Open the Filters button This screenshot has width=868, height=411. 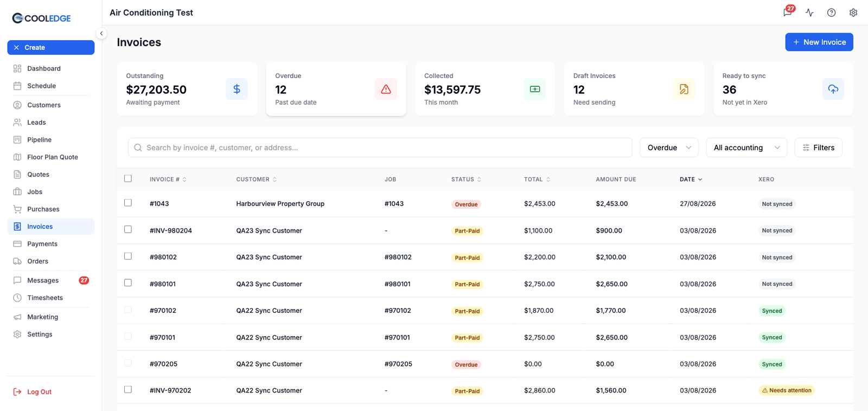818,147
